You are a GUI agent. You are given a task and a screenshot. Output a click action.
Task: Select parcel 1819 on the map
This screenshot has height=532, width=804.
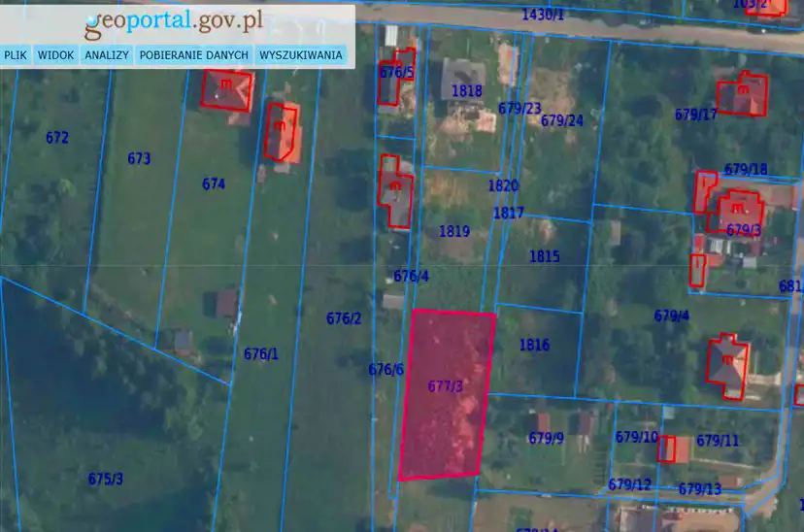(x=453, y=232)
